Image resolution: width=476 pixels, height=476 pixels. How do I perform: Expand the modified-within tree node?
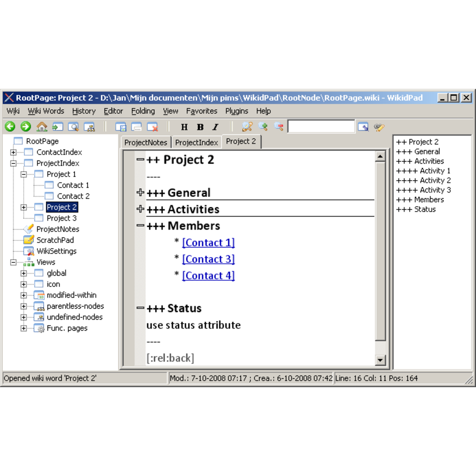tap(24, 295)
